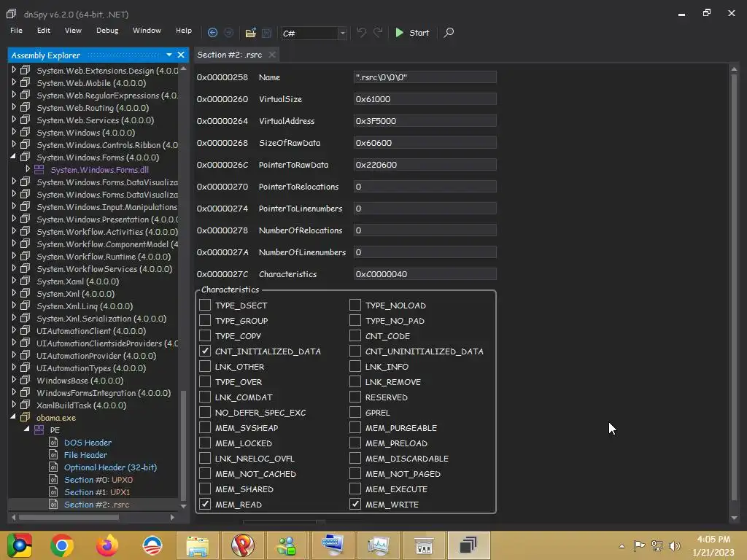Image resolution: width=747 pixels, height=560 pixels.
Task: Open the Debug menu
Action: pos(107,31)
